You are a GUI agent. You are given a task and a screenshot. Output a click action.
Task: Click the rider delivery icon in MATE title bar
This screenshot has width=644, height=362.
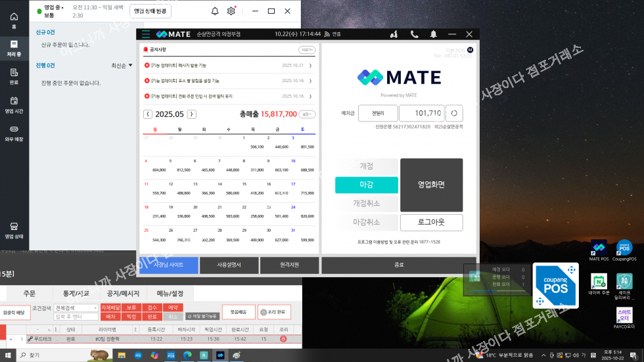pyautogui.click(x=394, y=34)
